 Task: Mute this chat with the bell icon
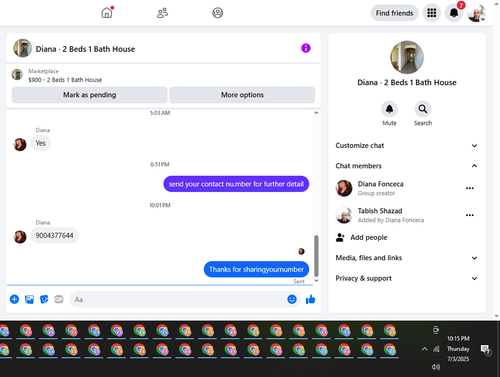click(389, 109)
